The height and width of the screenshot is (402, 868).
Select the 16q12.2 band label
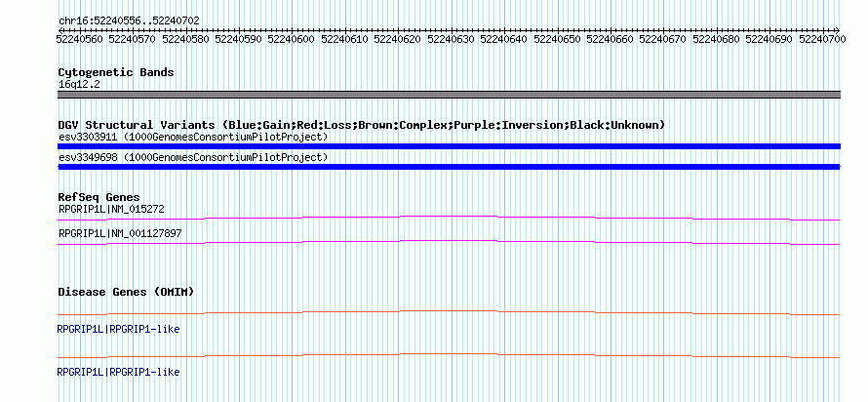pyautogui.click(x=79, y=85)
